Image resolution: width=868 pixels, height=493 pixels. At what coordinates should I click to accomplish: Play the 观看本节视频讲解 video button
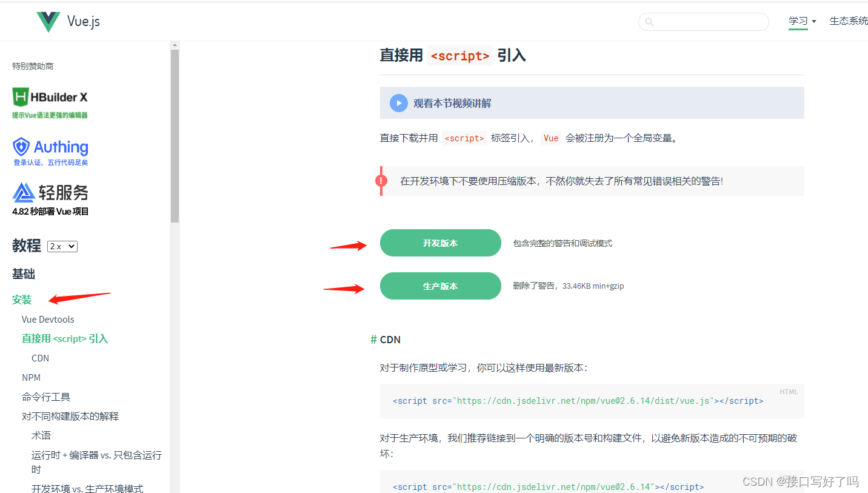click(398, 102)
